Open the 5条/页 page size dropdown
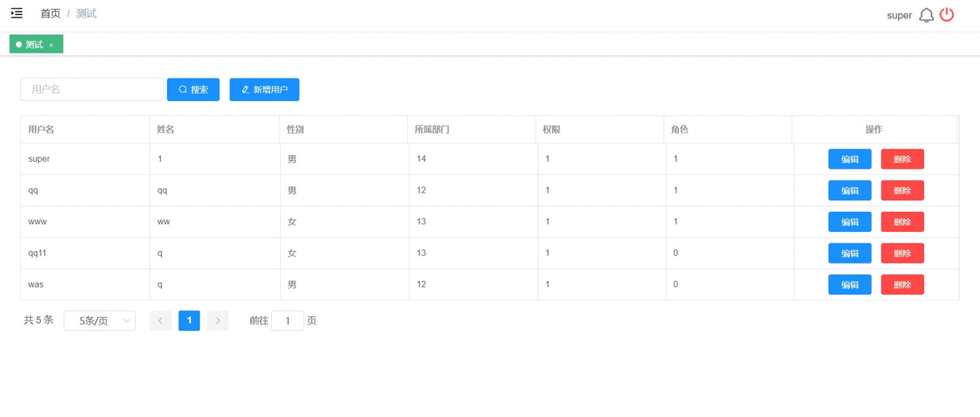This screenshot has width=980, height=417. point(99,320)
